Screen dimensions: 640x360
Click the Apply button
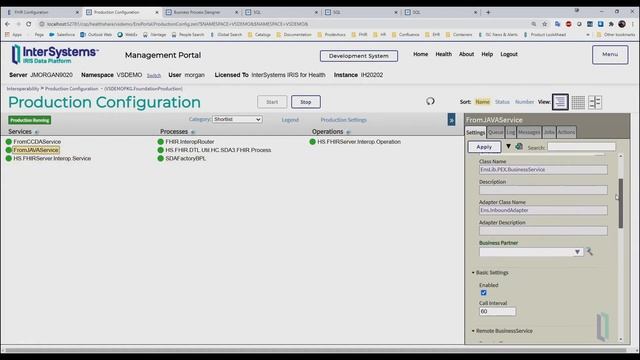[x=484, y=147]
